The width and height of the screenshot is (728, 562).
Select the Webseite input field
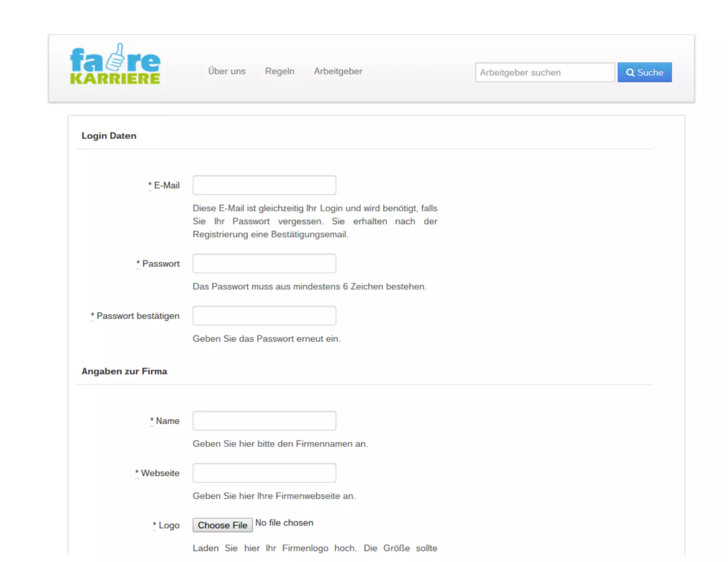(x=264, y=473)
